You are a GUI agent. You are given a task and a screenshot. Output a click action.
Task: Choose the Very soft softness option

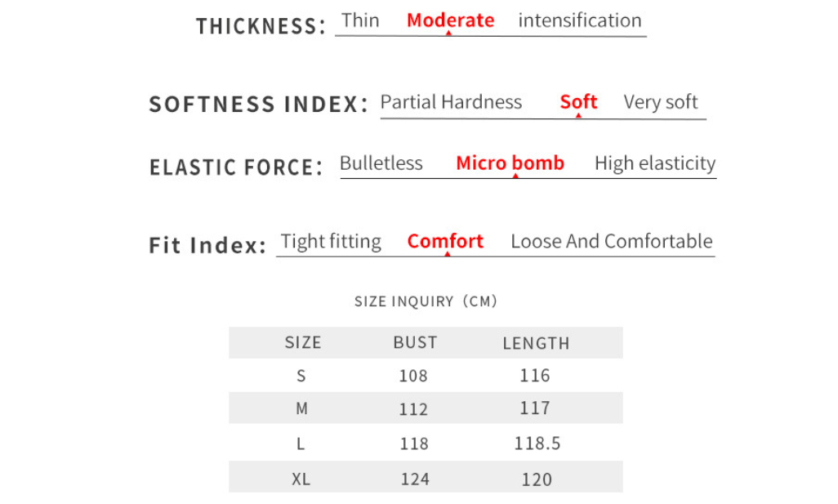661,102
